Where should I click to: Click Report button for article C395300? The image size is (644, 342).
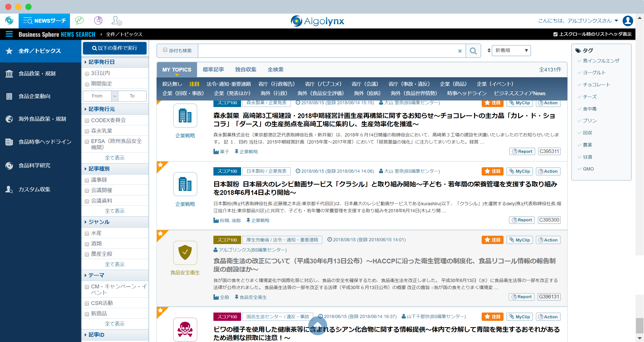(x=522, y=220)
